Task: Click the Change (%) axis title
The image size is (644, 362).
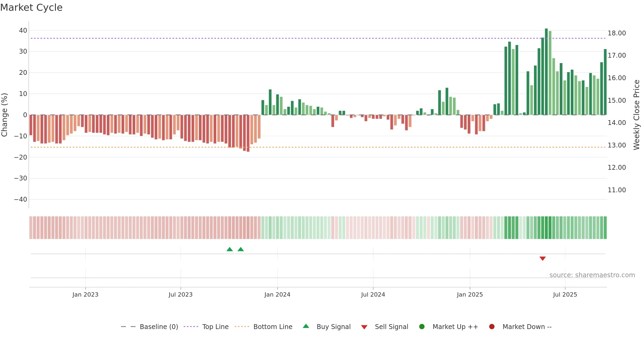Action: coord(4,115)
